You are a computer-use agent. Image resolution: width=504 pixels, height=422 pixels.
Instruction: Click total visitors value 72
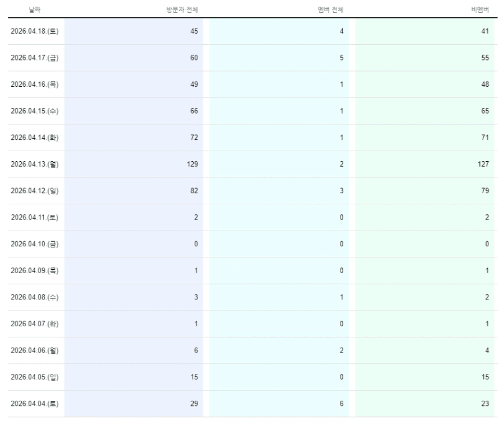194,138
